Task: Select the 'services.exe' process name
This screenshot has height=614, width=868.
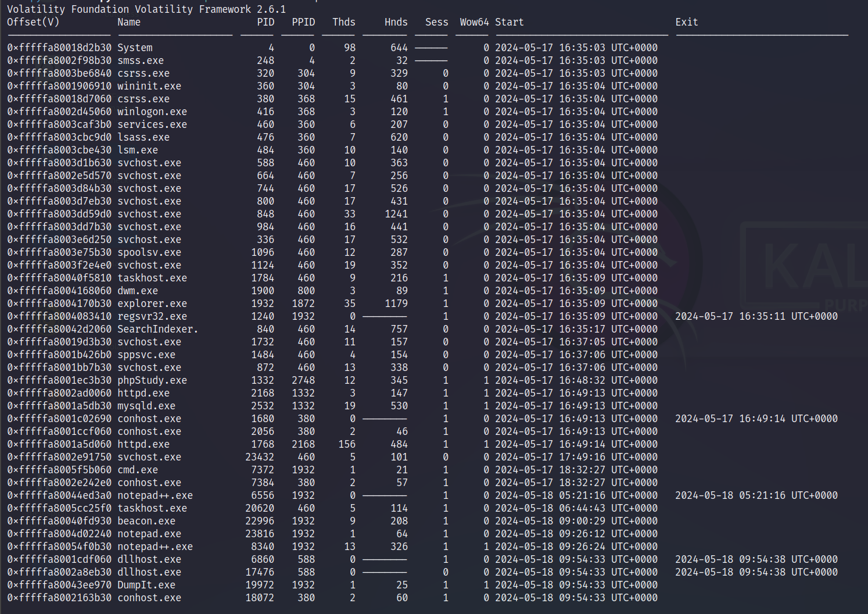Action: pyautogui.click(x=152, y=124)
